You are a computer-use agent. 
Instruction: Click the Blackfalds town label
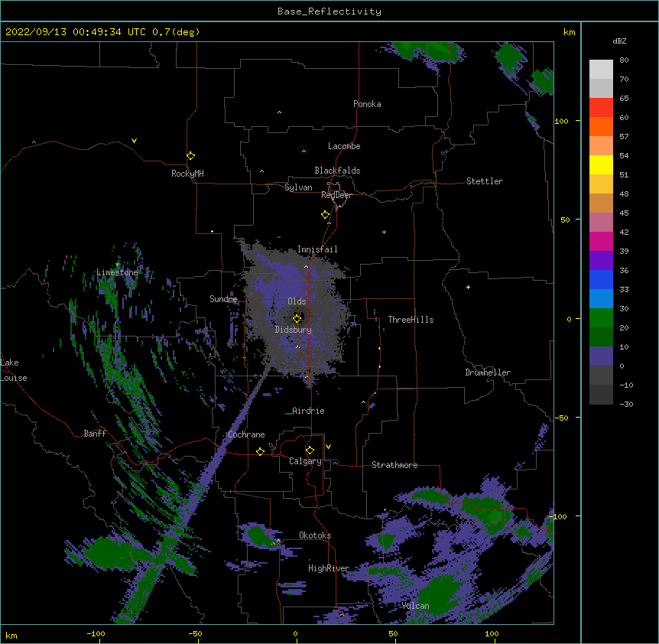(x=337, y=171)
